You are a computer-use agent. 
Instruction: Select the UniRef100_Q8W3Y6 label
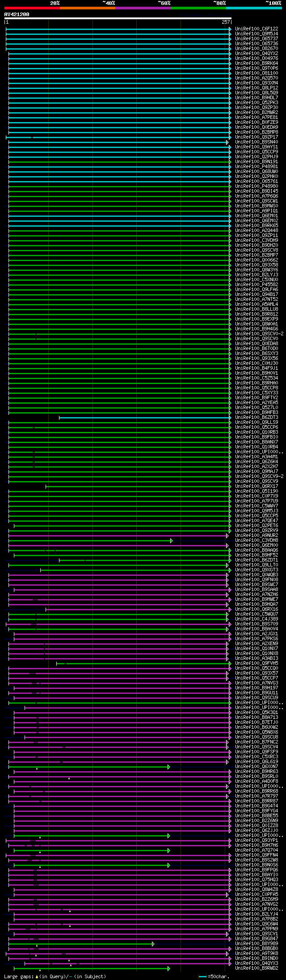(257, 270)
